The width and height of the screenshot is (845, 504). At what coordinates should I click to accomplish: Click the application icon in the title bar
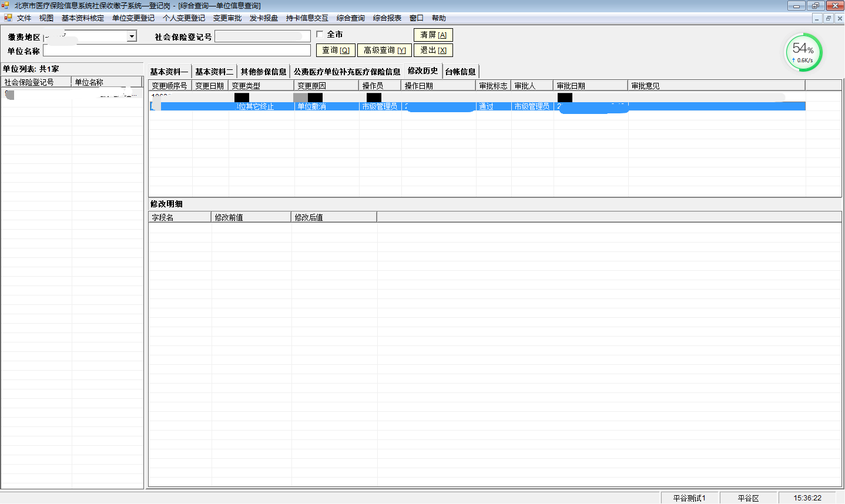point(6,5)
